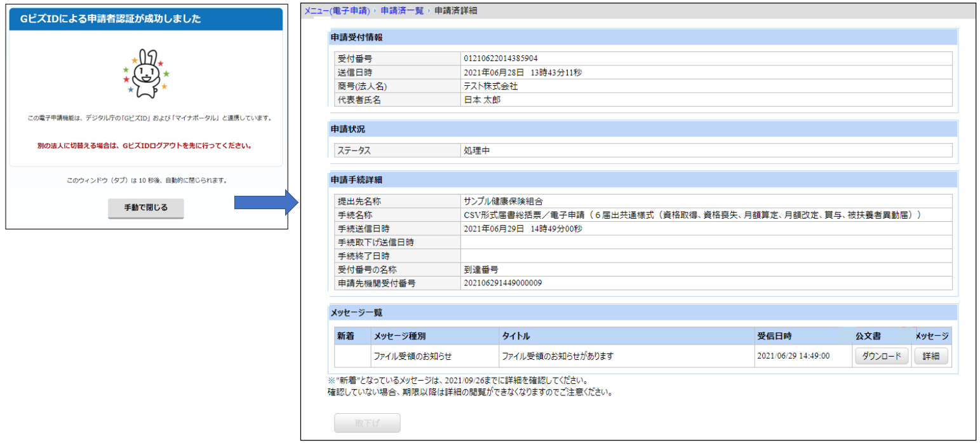Select the ファイル受領のお知らせ message row
Screen dimensions: 980x445
coord(643,356)
